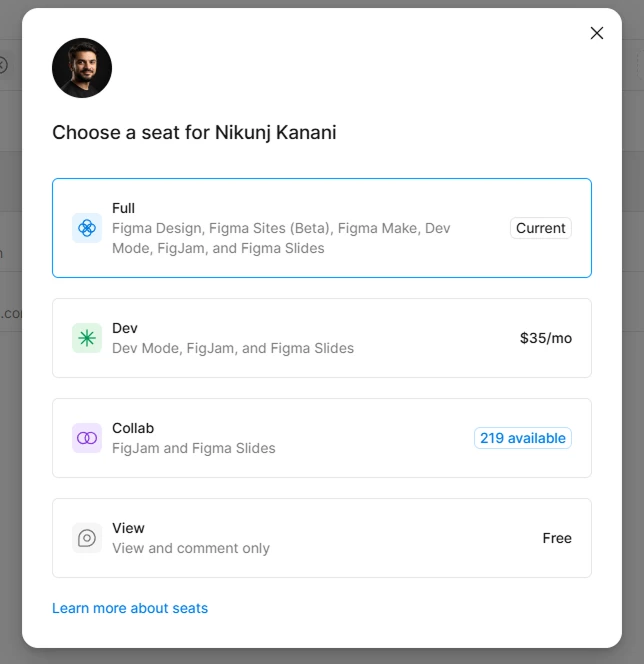644x664 pixels.
Task: Click the Free price label
Action: coord(557,538)
